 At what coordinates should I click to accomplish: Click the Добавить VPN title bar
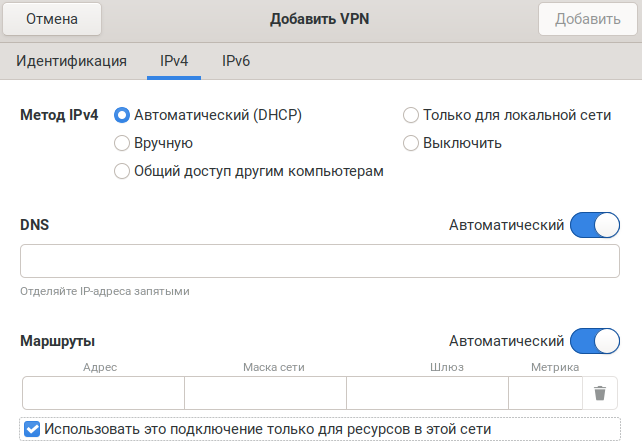click(320, 19)
